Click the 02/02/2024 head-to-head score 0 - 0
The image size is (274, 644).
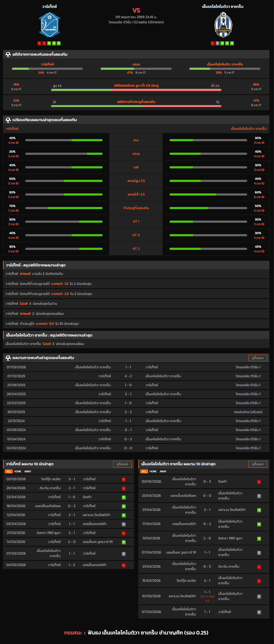[128, 448]
